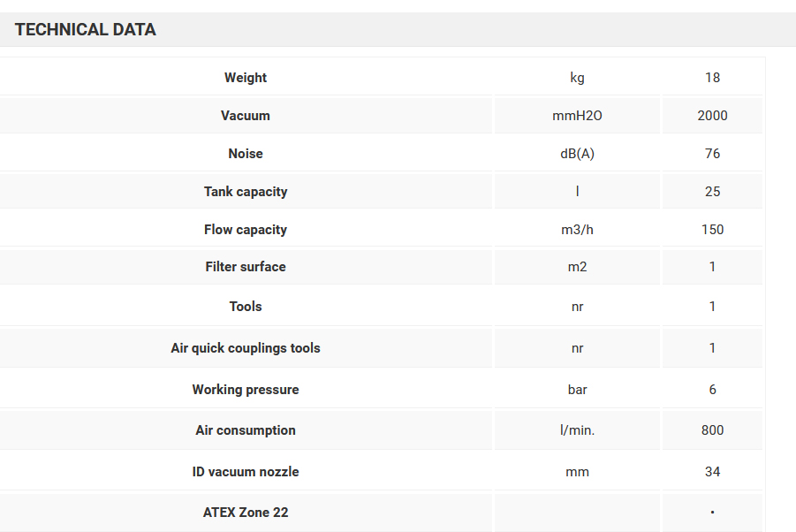Screen dimensions: 796x532
Task: Select the l/min. unit cell
Action: pyautogui.click(x=577, y=430)
